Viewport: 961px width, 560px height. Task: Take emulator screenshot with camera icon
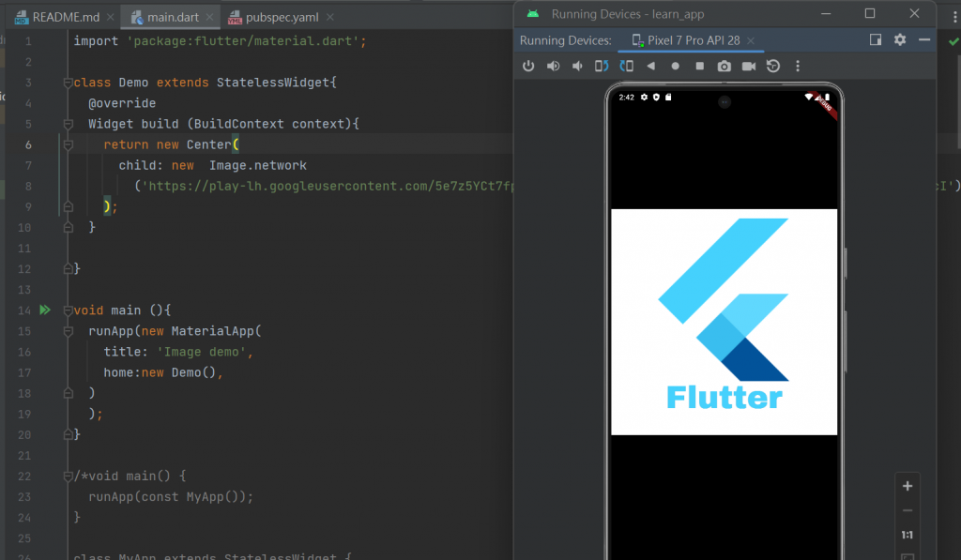tap(724, 66)
